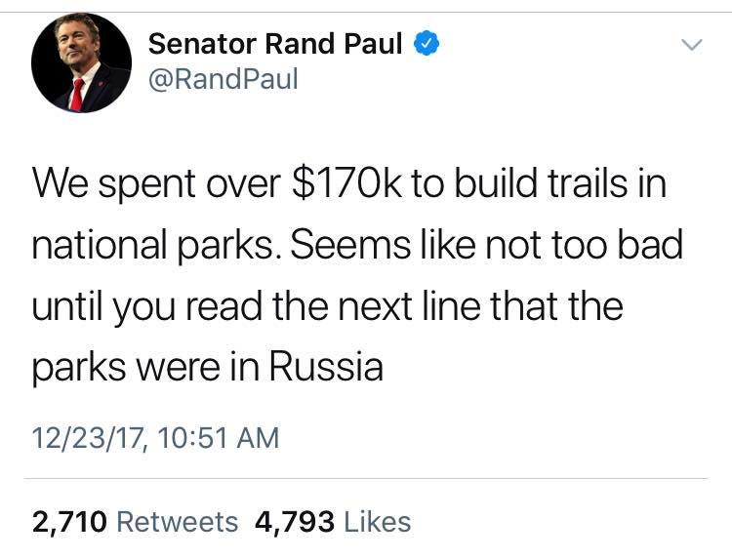
Task: Click the word Paul in display name
Action: click(x=373, y=44)
